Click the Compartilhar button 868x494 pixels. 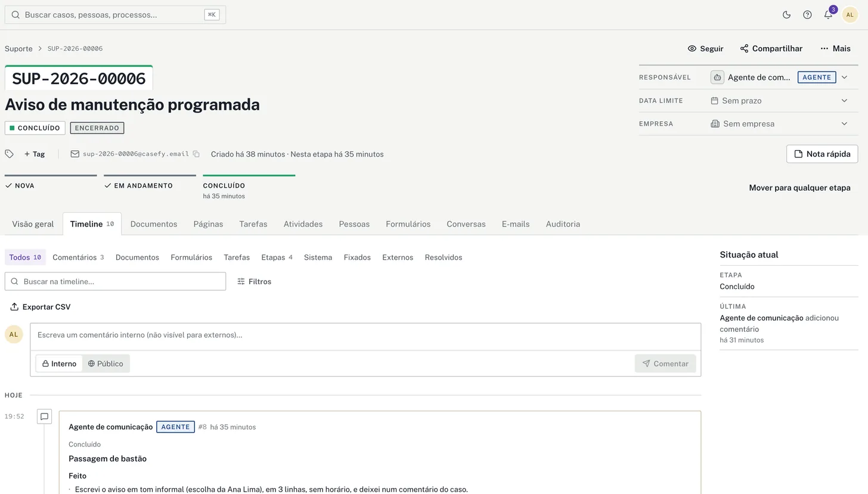click(x=771, y=48)
